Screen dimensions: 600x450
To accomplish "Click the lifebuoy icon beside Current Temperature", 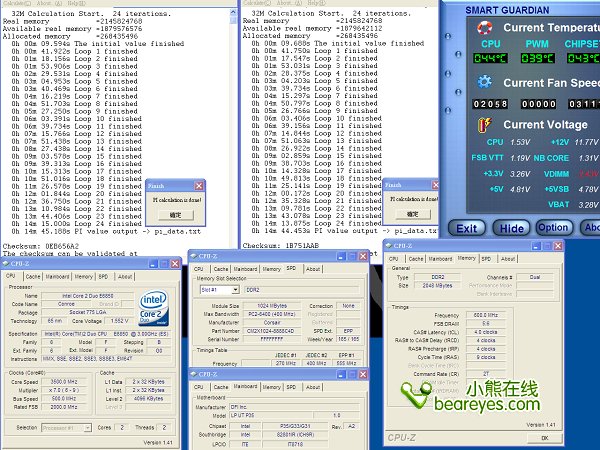I will [x=482, y=28].
